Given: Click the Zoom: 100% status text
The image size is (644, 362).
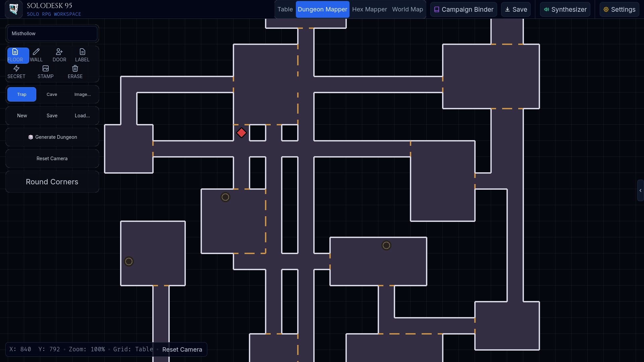Looking at the screenshot, I should [87, 349].
